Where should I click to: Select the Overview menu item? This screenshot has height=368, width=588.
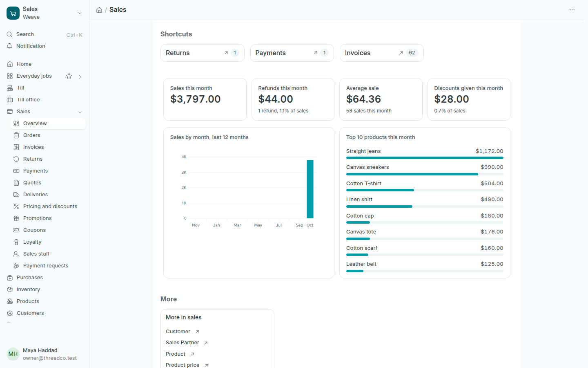(x=48, y=123)
